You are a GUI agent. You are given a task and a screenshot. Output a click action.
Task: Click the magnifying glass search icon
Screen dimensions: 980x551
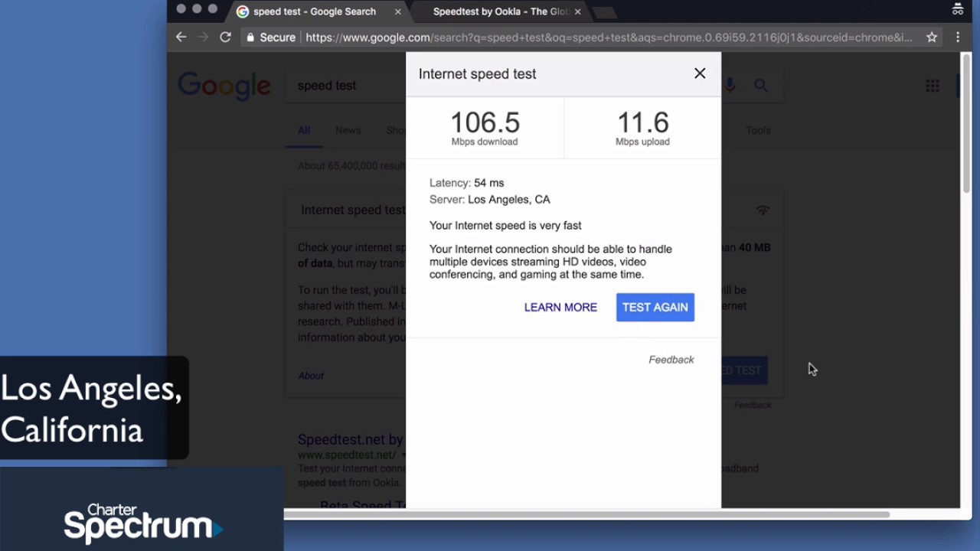tap(760, 86)
